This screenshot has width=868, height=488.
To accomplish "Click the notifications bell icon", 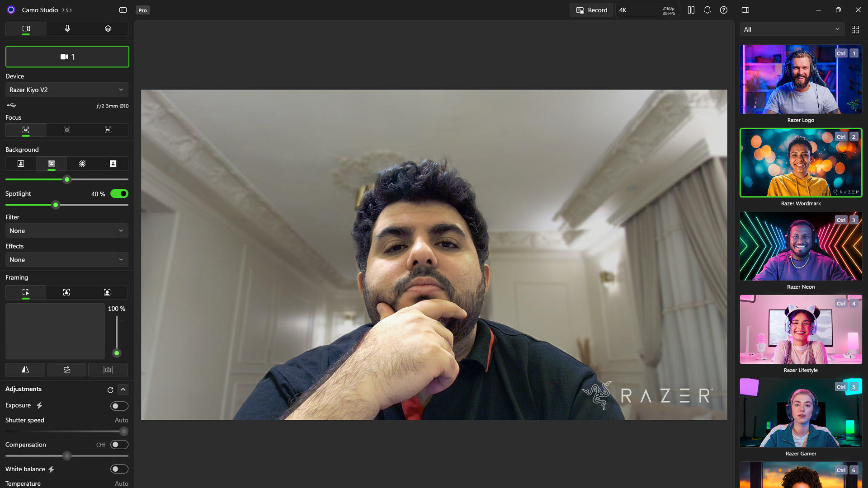I will (708, 10).
